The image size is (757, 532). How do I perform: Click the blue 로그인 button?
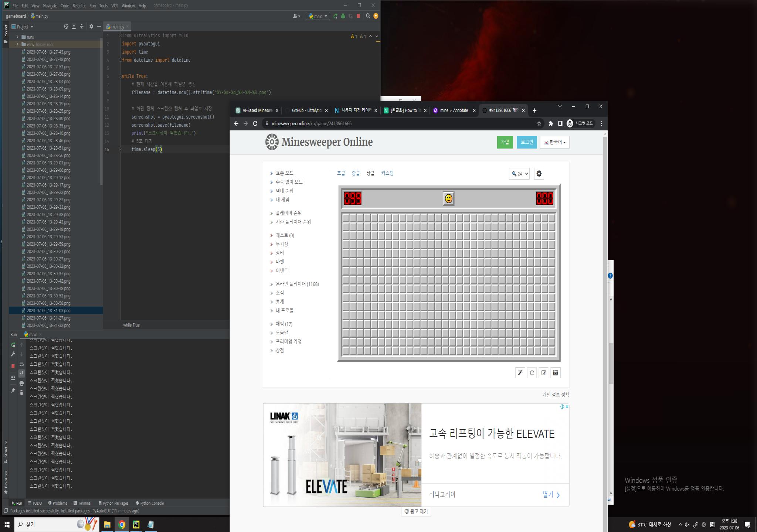527,142
